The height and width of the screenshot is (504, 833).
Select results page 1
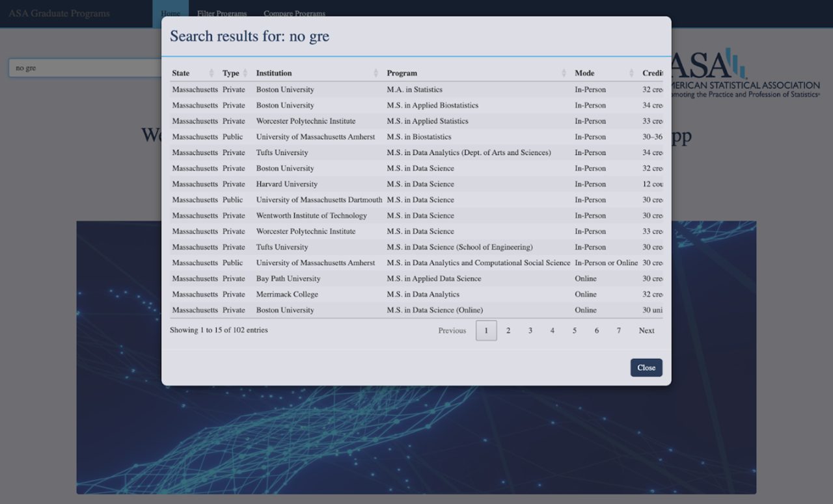486,330
